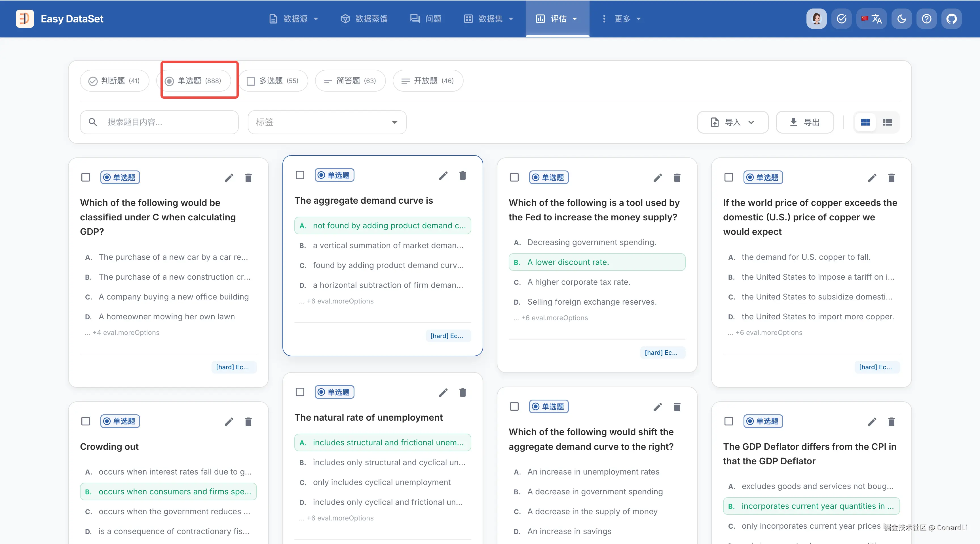Open the task checkmark icon in header
Screen dimensions: 980x544
842,19
